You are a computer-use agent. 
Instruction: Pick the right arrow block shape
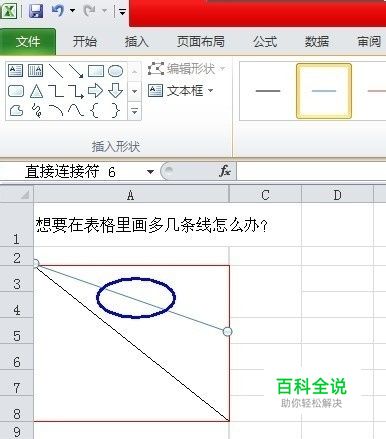pos(95,91)
